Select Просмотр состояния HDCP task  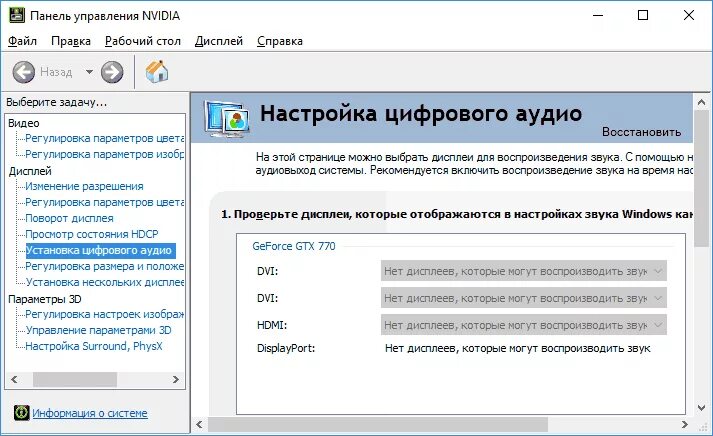(91, 234)
